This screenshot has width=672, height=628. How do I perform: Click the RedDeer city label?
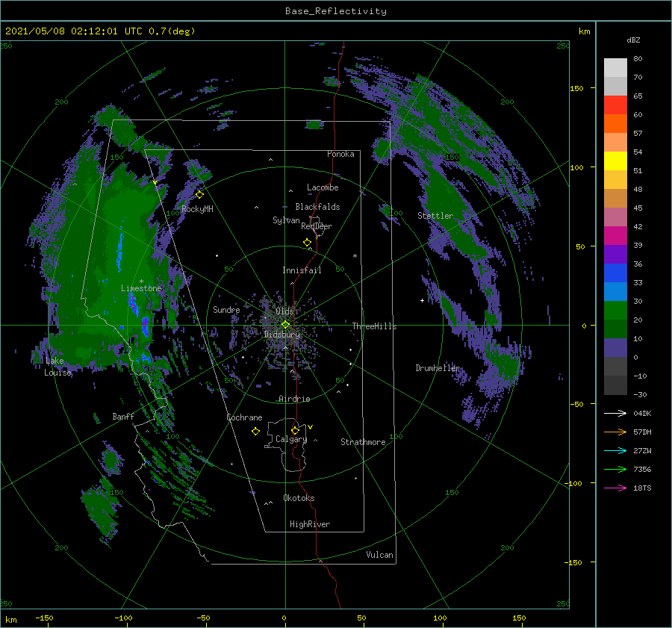click(x=317, y=226)
